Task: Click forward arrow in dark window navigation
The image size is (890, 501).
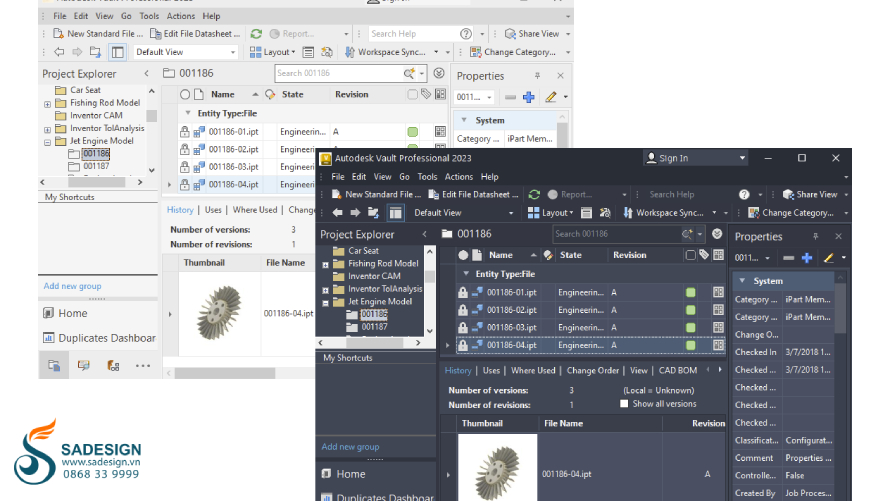Action: (x=355, y=213)
